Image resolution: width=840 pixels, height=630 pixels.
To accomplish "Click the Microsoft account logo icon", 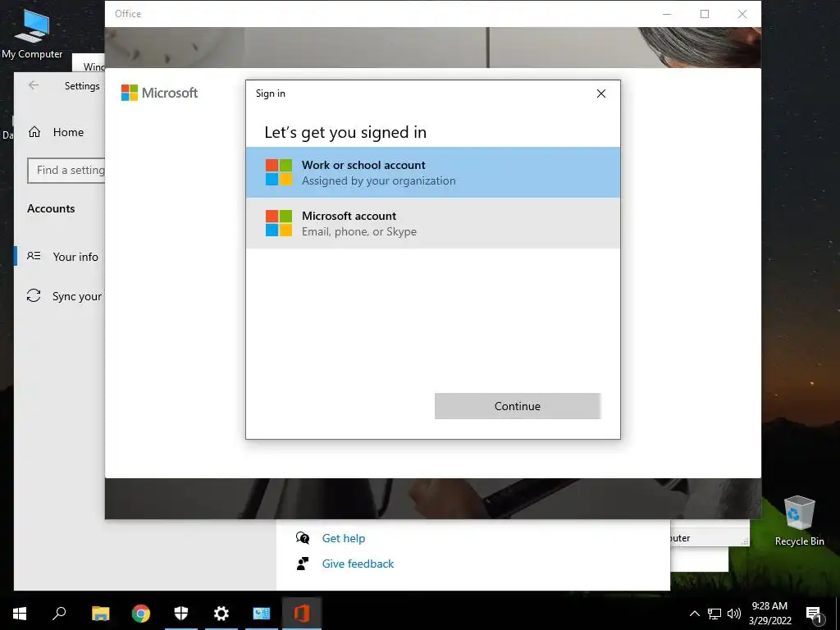I will [279, 223].
